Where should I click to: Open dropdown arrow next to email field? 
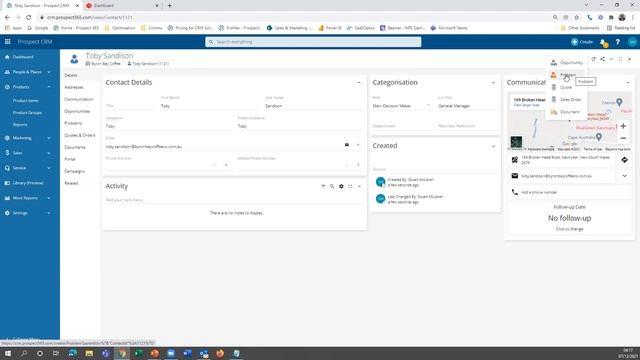[358, 145]
